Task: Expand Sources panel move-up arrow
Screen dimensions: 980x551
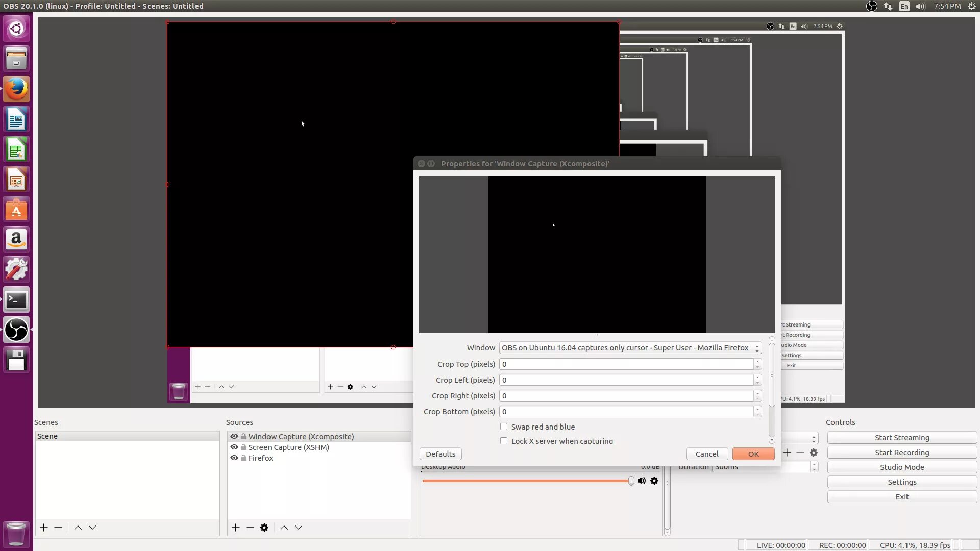Action: click(283, 528)
